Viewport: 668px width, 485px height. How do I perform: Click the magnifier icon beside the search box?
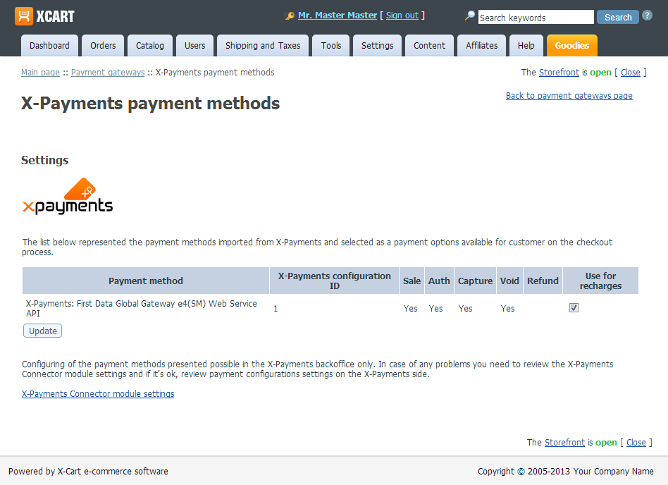point(469,16)
